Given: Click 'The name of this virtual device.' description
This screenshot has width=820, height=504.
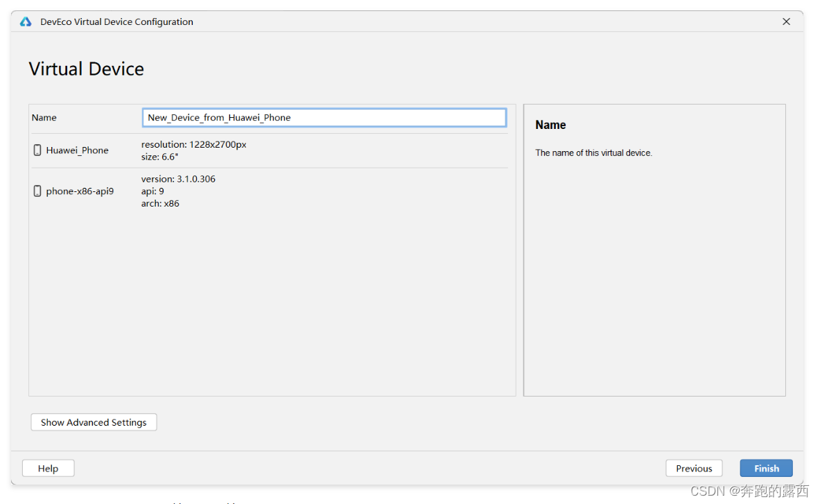Looking at the screenshot, I should (593, 153).
